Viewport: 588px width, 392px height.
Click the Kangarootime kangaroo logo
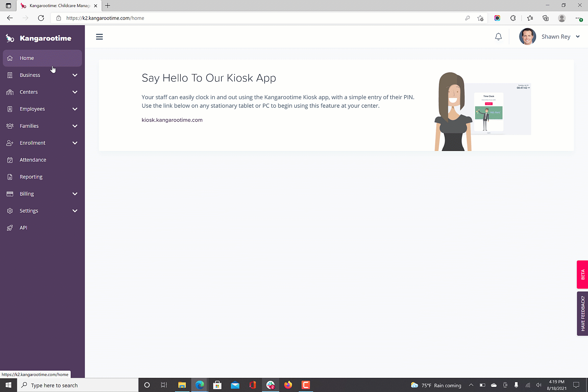(x=10, y=38)
